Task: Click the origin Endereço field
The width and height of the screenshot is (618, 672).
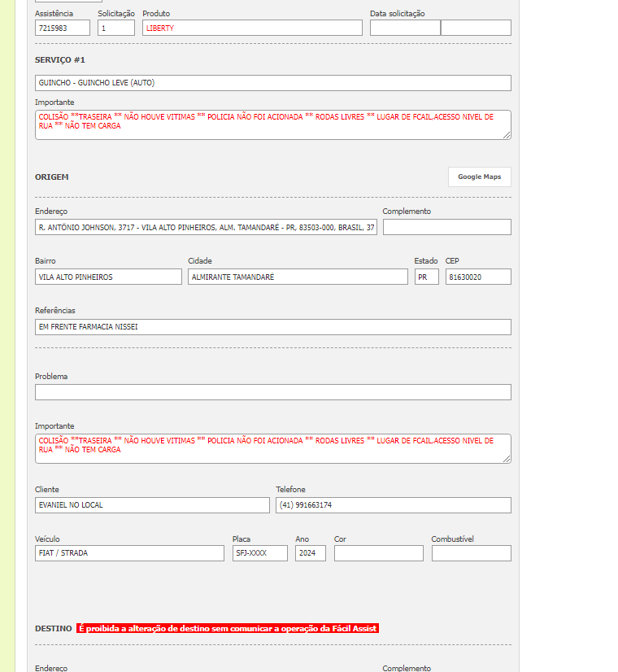Action: 206,227
